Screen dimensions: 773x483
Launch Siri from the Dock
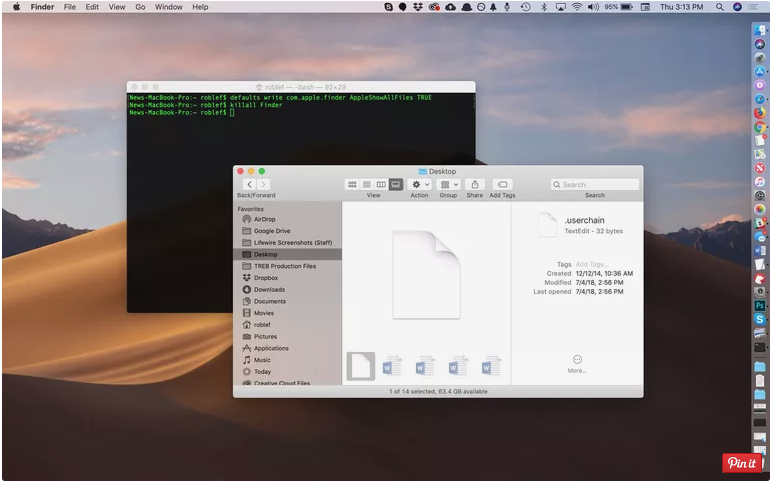[x=760, y=44]
